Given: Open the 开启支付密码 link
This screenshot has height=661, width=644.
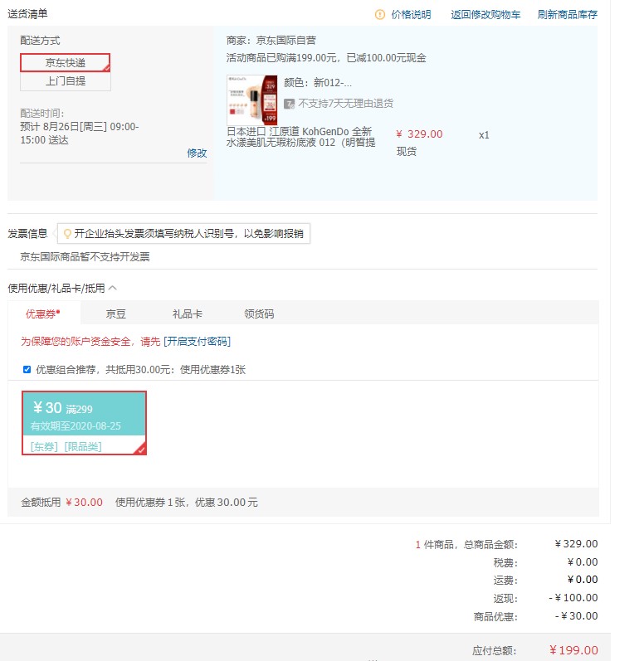Looking at the screenshot, I should [197, 341].
